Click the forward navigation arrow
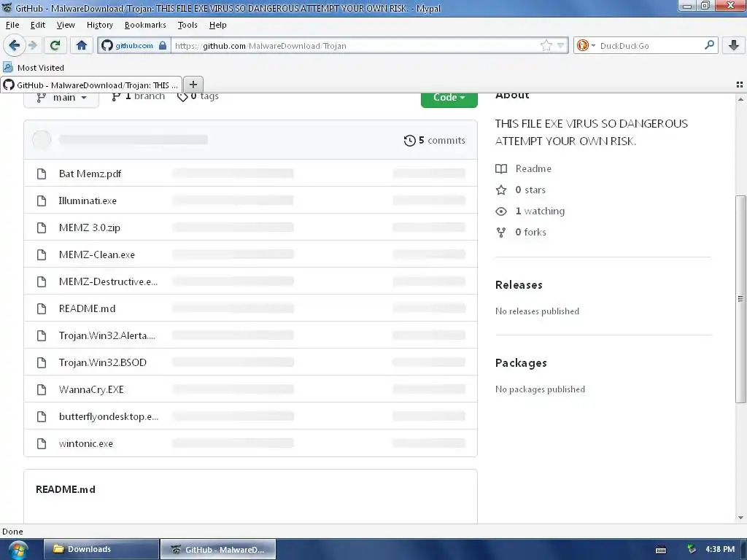The image size is (747, 560). [32, 45]
